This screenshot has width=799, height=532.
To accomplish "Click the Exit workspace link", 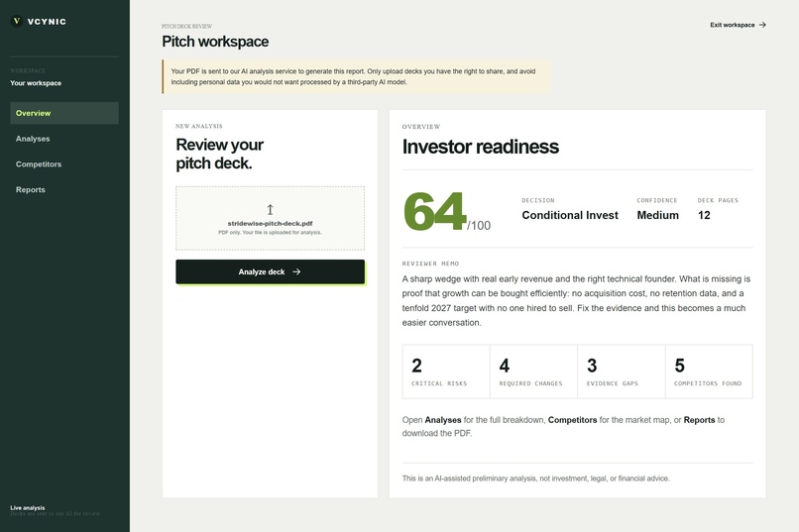I will click(738, 25).
